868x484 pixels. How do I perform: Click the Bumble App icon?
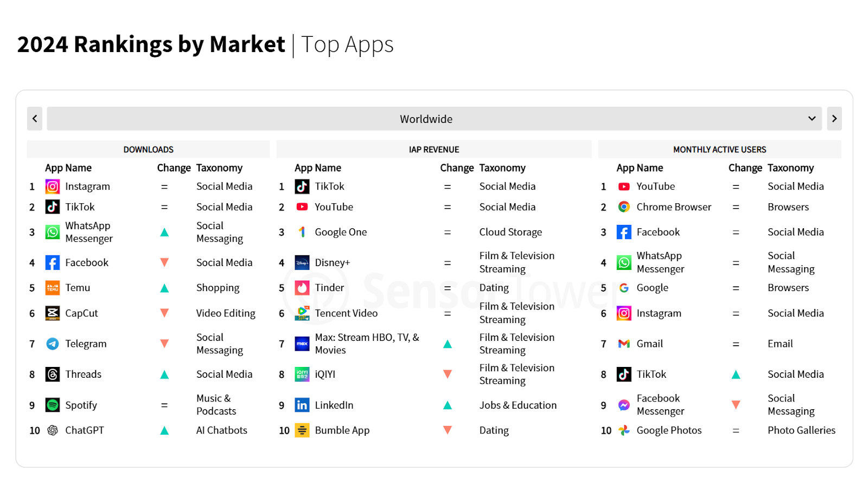tap(302, 430)
